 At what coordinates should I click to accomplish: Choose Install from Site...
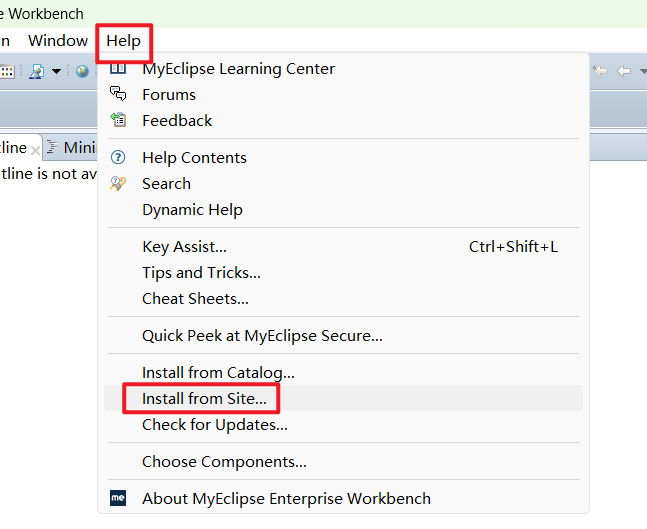click(343, 399)
